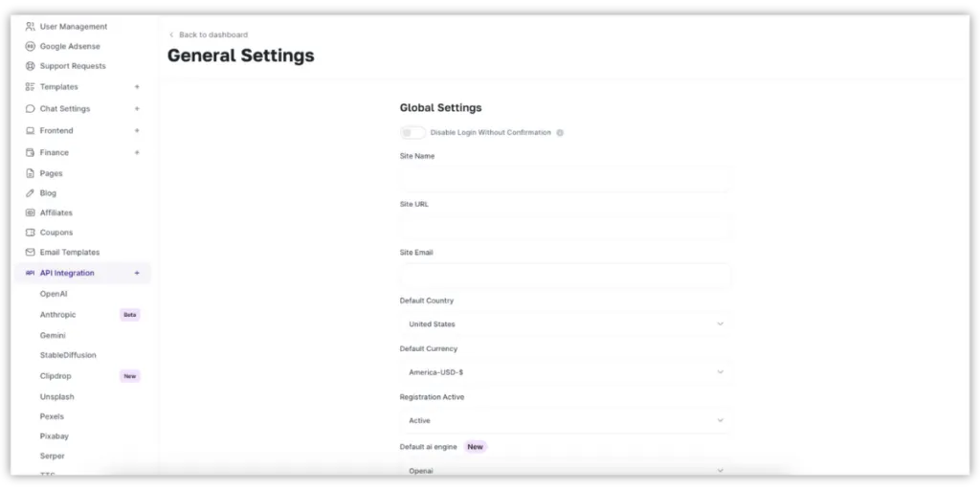
Task: Open the Coupons menu item
Action: [x=56, y=233]
